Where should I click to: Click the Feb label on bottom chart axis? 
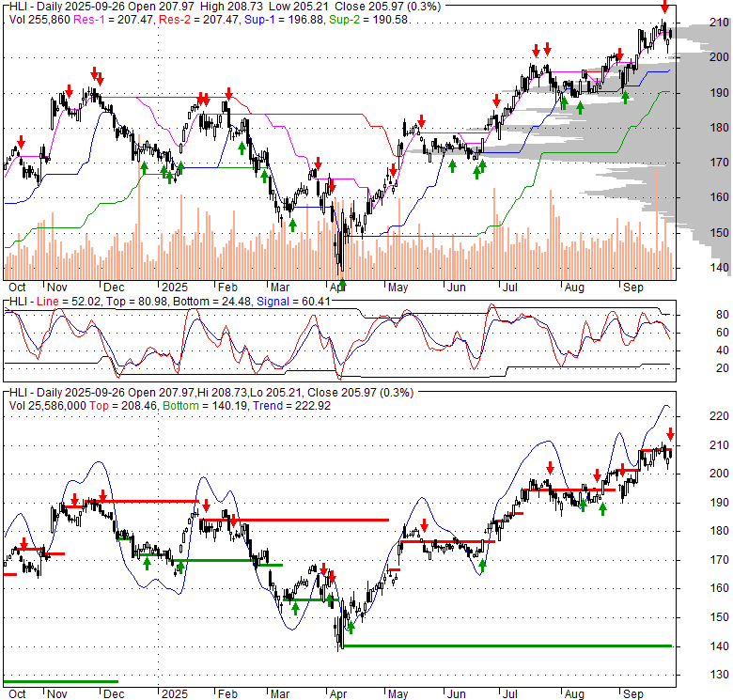pyautogui.click(x=227, y=694)
